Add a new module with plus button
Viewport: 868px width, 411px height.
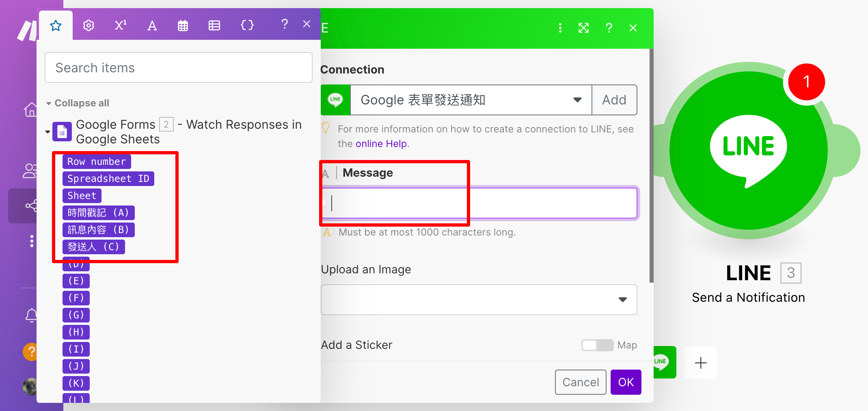[701, 362]
